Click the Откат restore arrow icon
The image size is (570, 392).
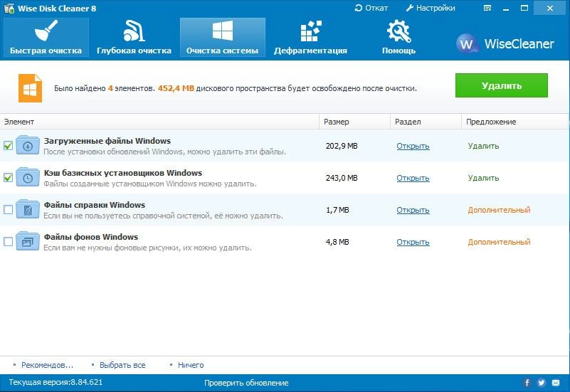[359, 8]
